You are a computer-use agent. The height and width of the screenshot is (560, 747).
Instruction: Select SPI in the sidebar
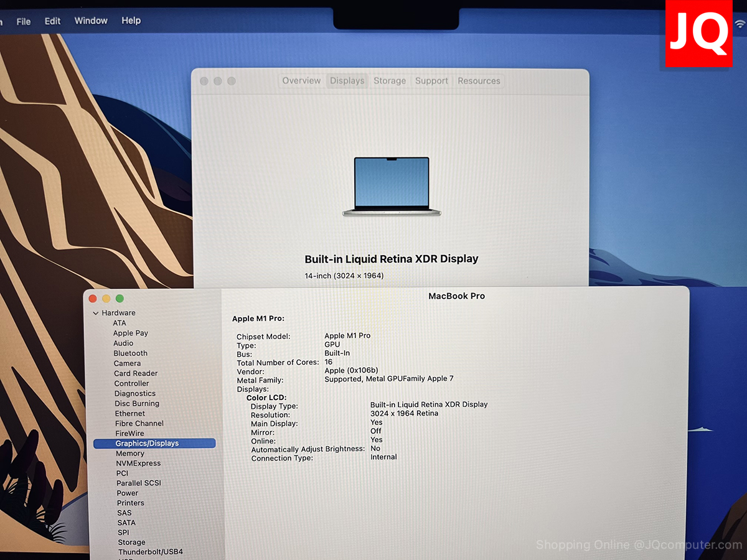pyautogui.click(x=123, y=533)
